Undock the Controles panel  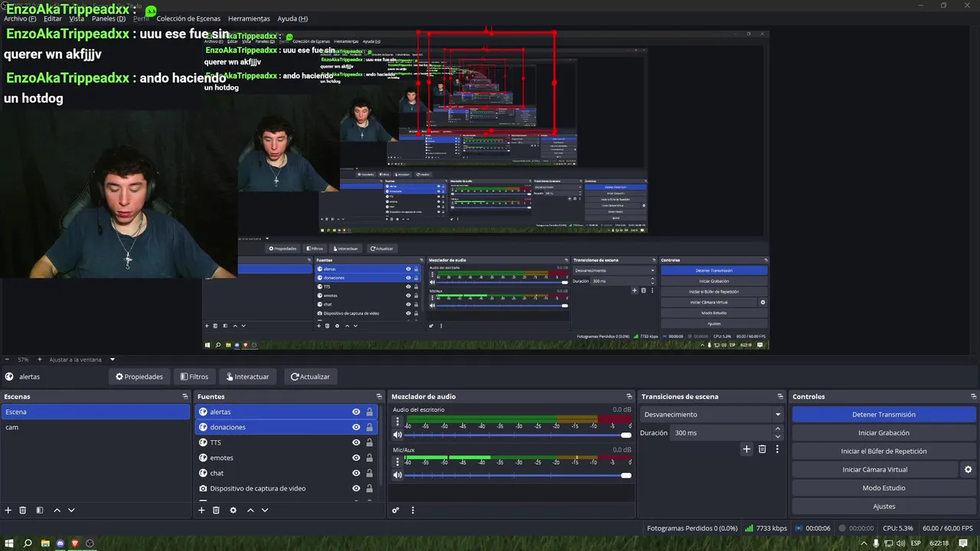[972, 396]
